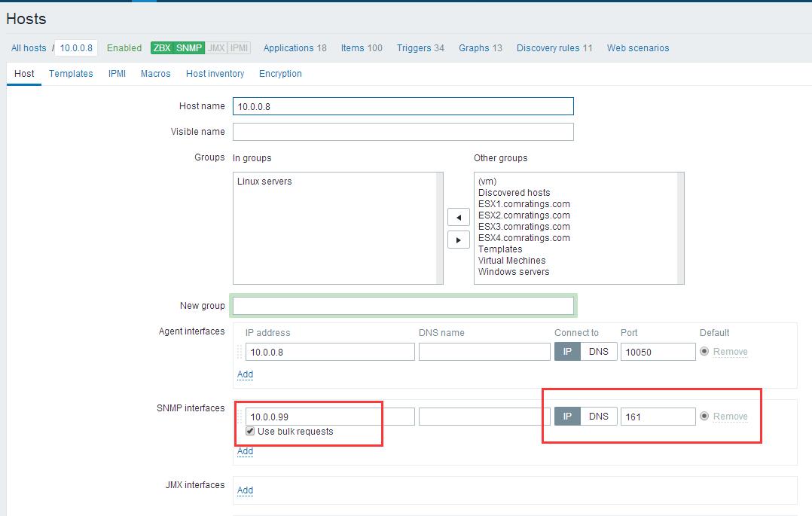Click the ZBX availability badge
This screenshot has height=516, width=812.
click(162, 47)
